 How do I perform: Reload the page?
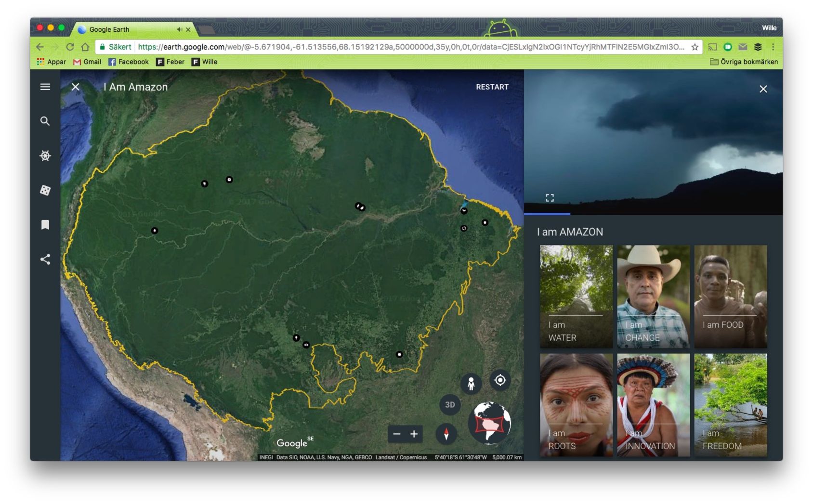pyautogui.click(x=70, y=47)
